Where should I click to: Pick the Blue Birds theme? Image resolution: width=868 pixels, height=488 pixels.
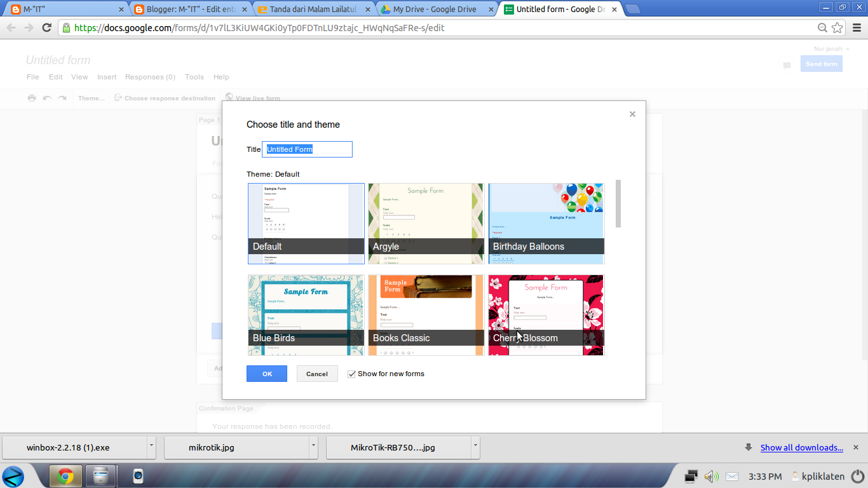point(306,315)
